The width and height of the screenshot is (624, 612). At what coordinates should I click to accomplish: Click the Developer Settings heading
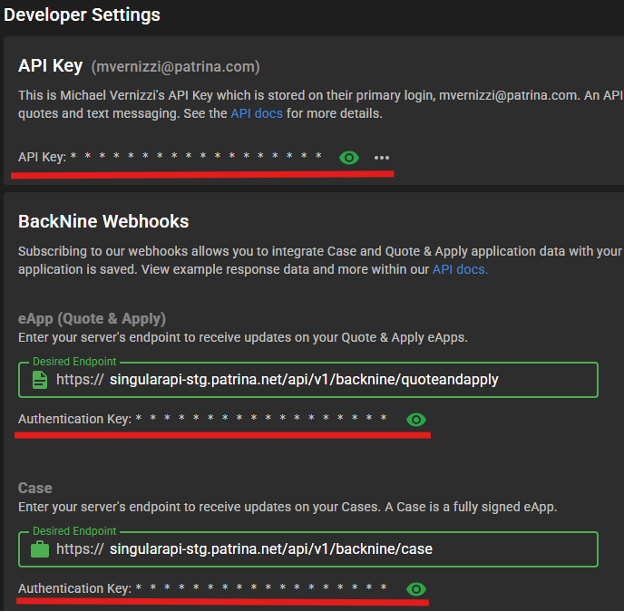(82, 15)
